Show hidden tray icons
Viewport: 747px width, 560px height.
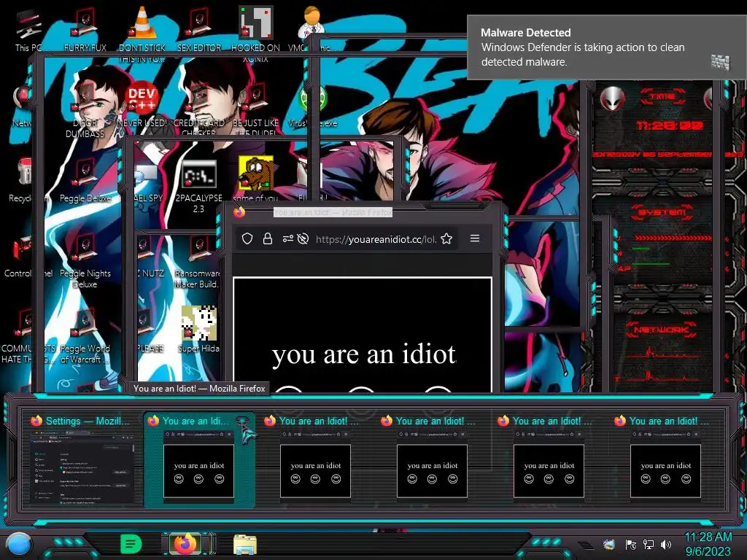(586, 545)
